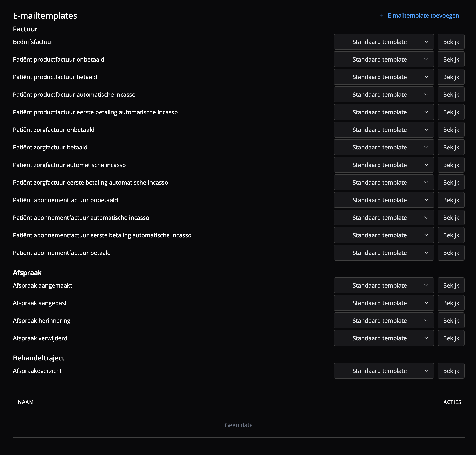Click the chevron on the Patiënt abonnementfactuur betaald row
476x455 pixels.
426,253
